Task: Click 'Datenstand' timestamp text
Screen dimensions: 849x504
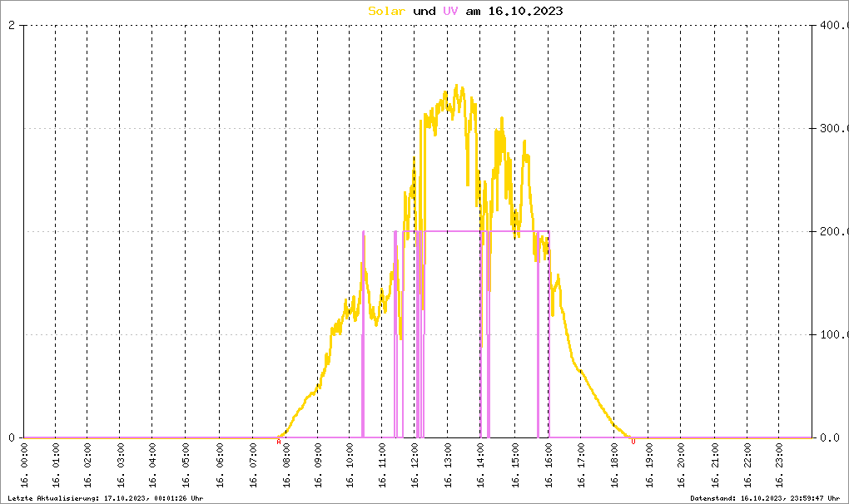Action: tap(765, 498)
